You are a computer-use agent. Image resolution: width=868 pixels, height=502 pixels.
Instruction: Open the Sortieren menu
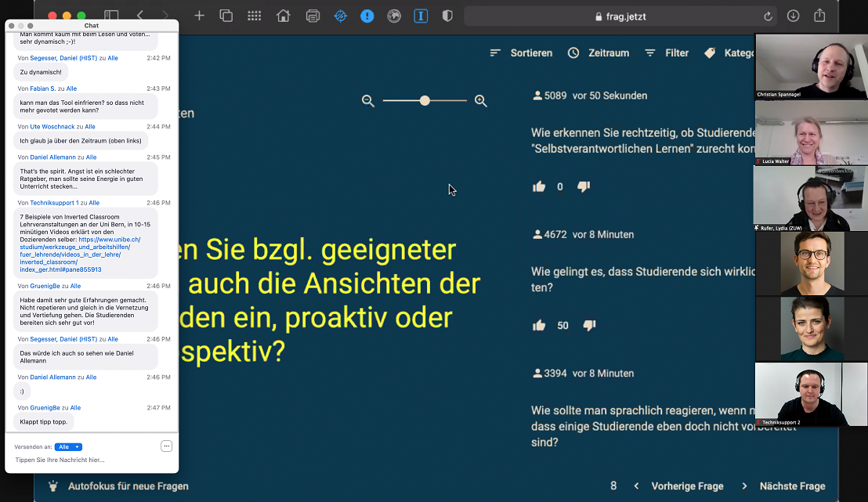click(x=521, y=53)
